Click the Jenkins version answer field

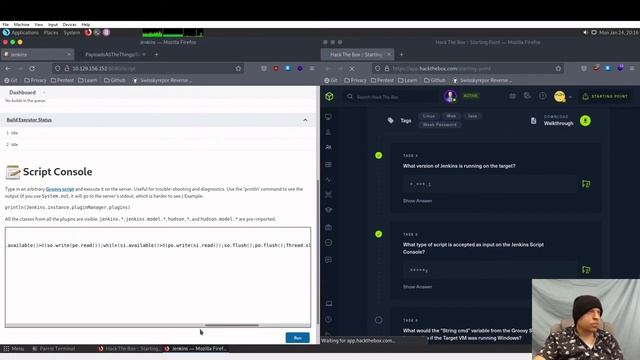tap(490, 184)
